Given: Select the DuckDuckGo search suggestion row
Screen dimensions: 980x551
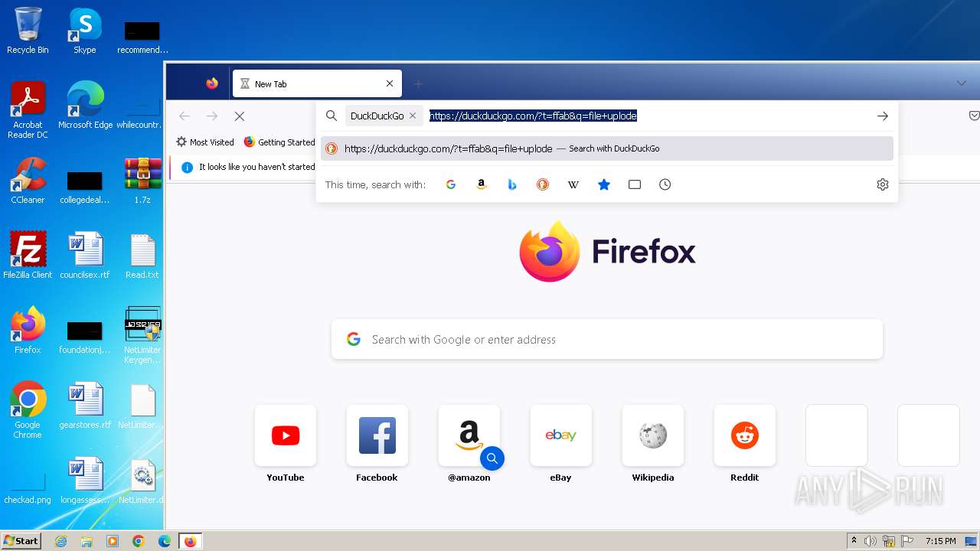Looking at the screenshot, I should pos(607,148).
